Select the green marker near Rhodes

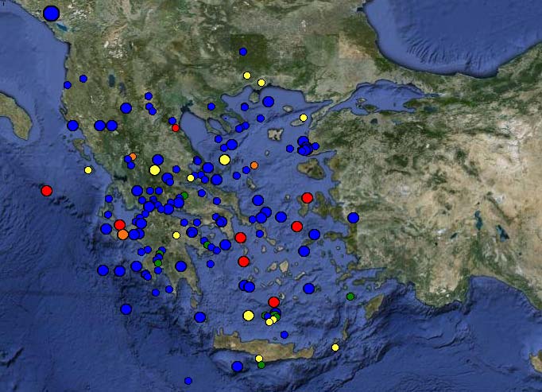point(350,297)
